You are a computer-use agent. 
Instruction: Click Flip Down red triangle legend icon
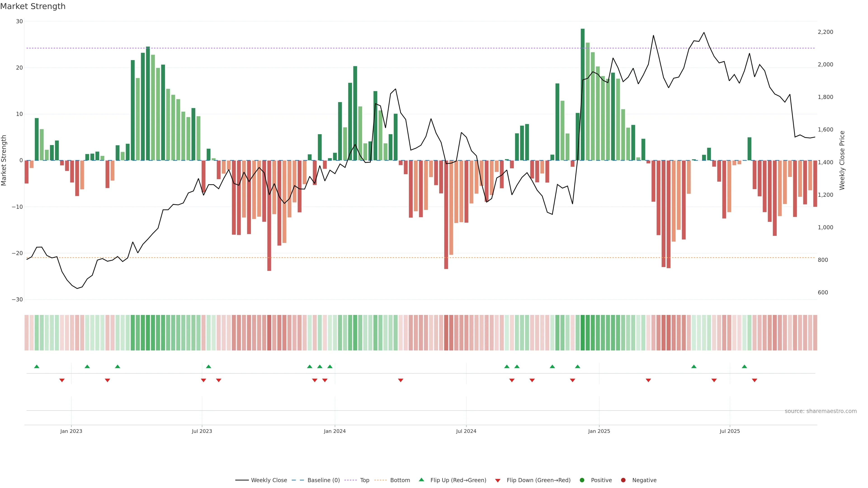[498, 481]
